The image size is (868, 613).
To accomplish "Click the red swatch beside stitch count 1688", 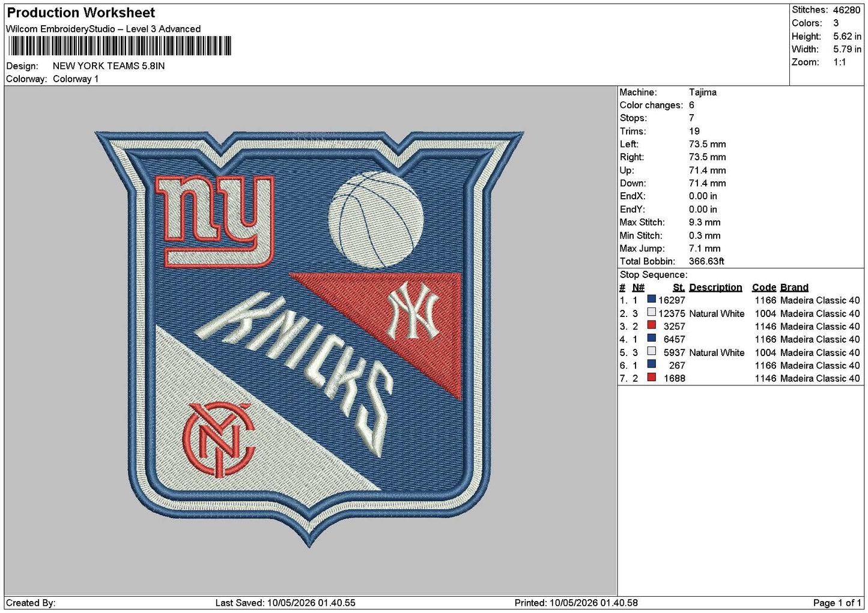I will click(651, 377).
